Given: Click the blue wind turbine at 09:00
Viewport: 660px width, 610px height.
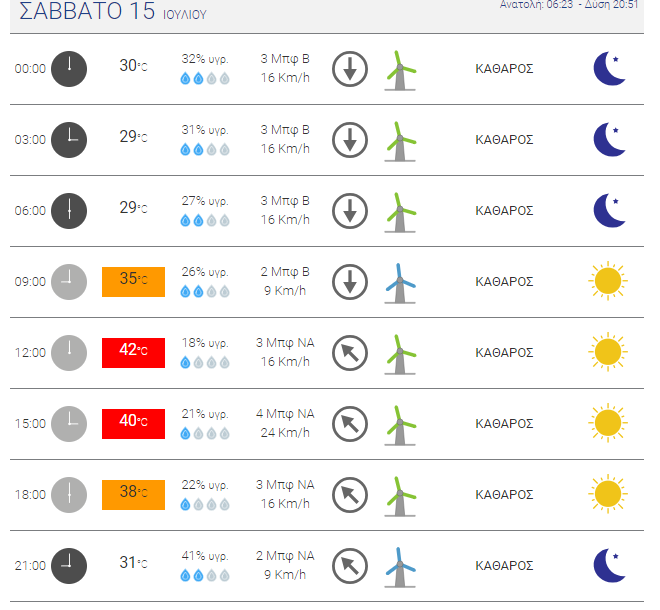Looking at the screenshot, I should click(x=400, y=283).
